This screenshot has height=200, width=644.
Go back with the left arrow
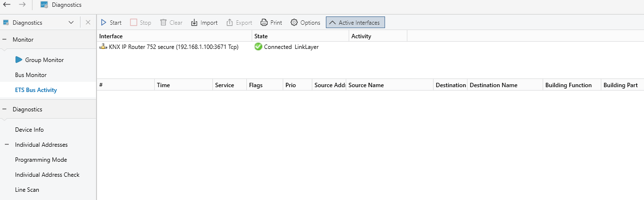(x=7, y=5)
